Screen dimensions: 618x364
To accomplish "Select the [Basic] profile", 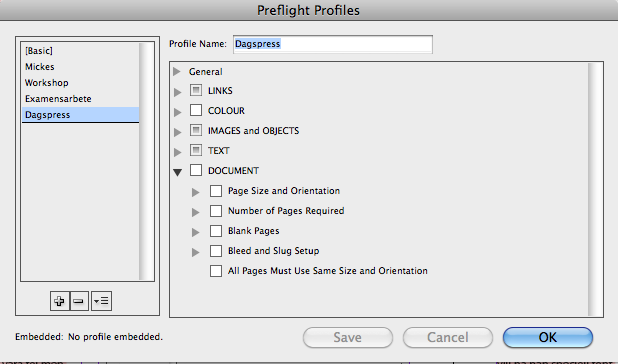I will 80,51.
